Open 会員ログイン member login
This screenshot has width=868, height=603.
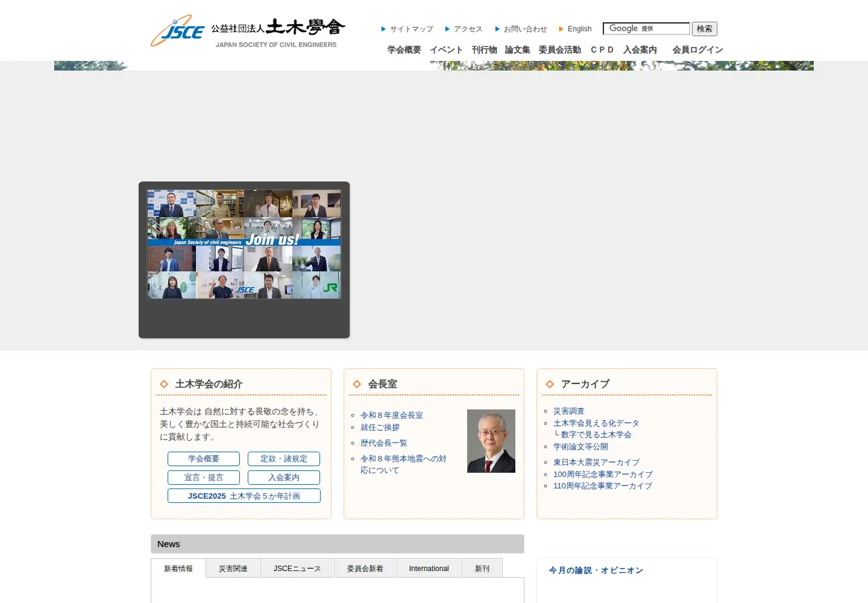(x=697, y=50)
